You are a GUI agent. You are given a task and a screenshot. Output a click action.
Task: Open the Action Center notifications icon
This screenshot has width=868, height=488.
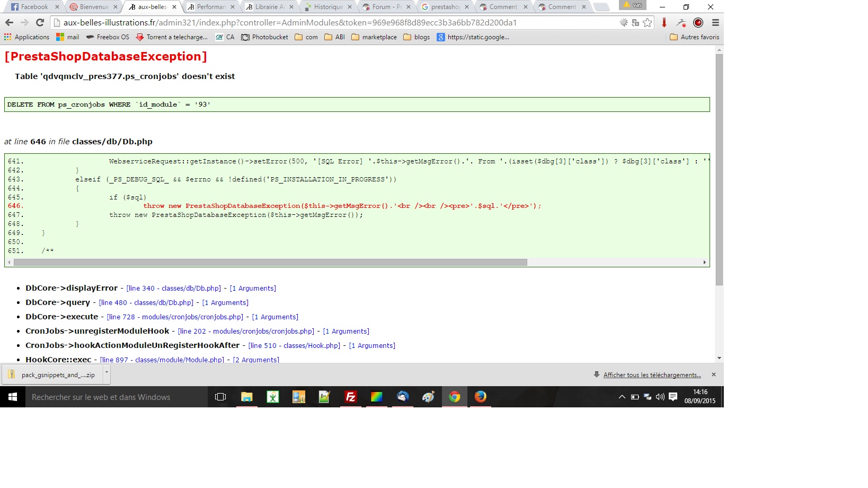(x=673, y=397)
